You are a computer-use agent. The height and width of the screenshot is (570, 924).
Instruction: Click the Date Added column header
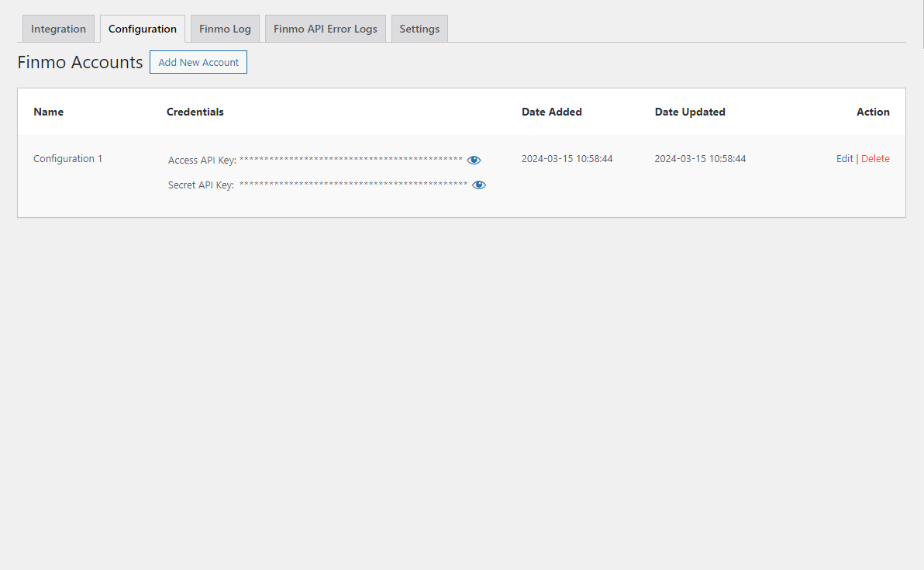click(x=552, y=112)
